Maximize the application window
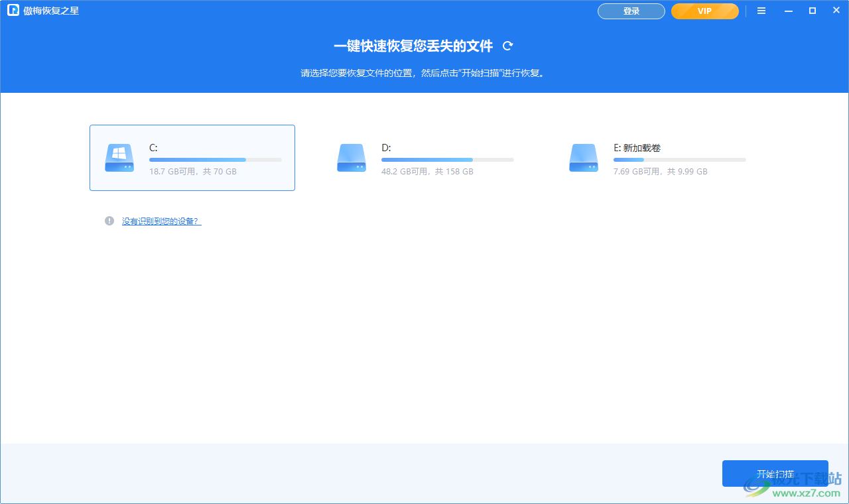 pos(812,11)
